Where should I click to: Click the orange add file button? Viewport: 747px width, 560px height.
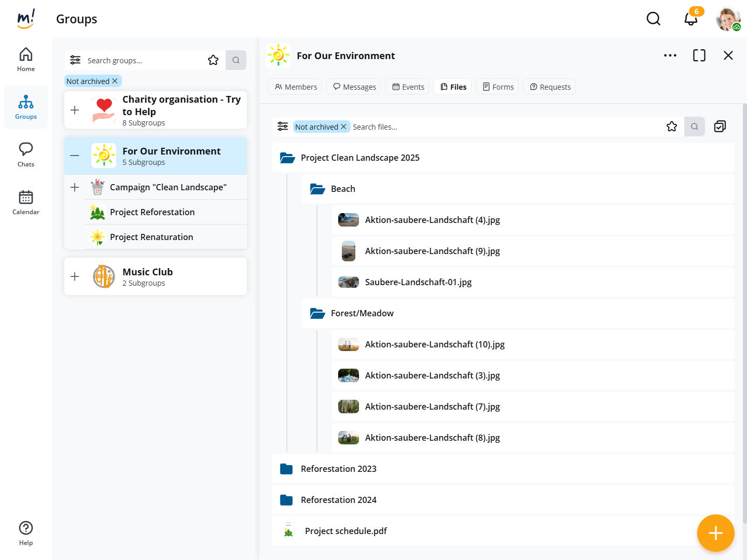pos(715,533)
